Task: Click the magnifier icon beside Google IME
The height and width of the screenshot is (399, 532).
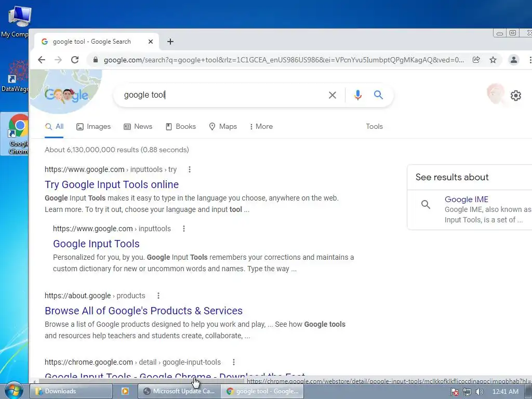Action: [x=426, y=204]
